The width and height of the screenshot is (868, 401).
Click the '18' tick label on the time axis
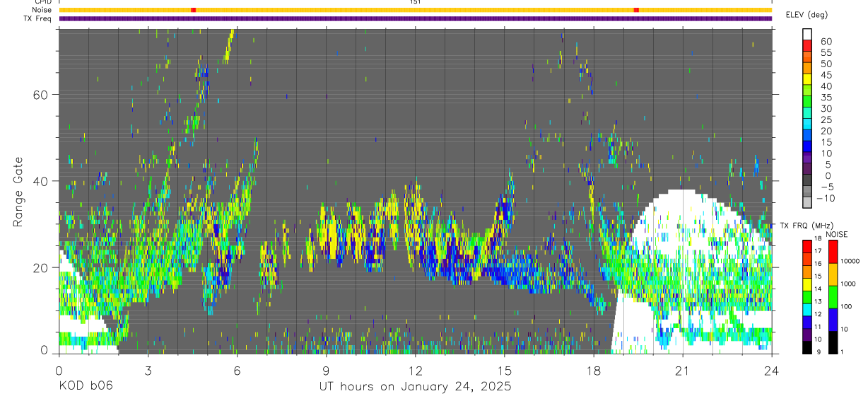pos(593,370)
